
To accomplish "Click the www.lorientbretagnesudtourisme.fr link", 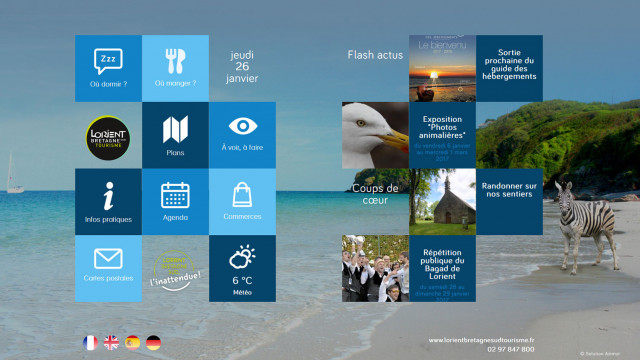I will click(x=481, y=340).
